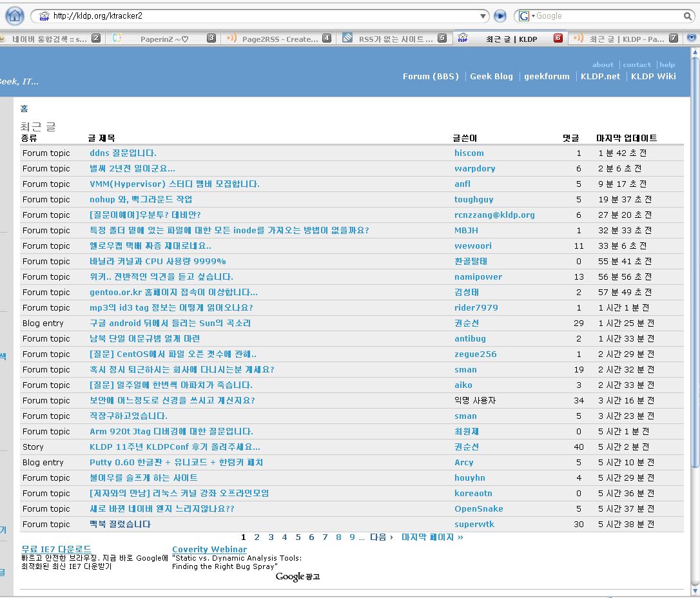Visit KLDP.net from the top navigation
The image size is (700, 598).
coord(600,76)
